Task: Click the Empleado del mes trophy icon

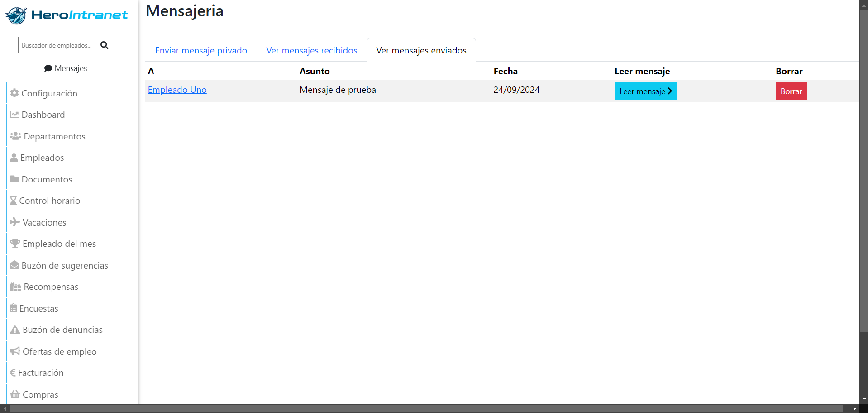Action: point(15,244)
